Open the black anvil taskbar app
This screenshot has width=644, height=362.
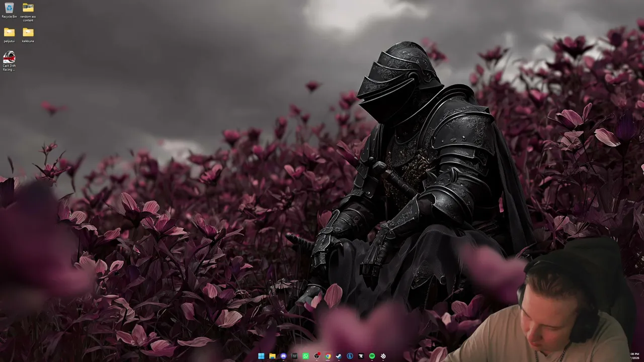tap(361, 356)
